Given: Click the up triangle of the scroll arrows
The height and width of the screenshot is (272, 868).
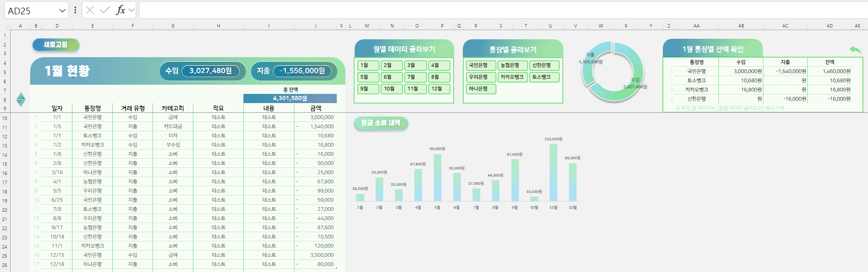Looking at the screenshot, I should (21, 95).
